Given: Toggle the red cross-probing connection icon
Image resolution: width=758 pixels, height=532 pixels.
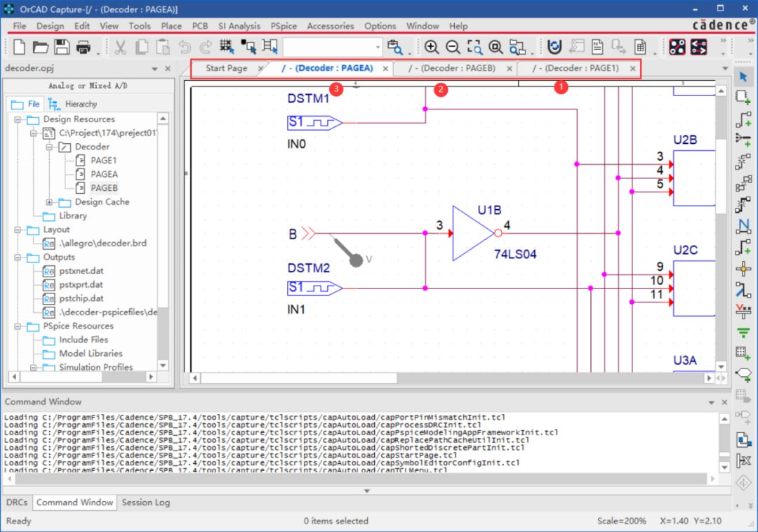Looking at the screenshot, I should tap(677, 47).
